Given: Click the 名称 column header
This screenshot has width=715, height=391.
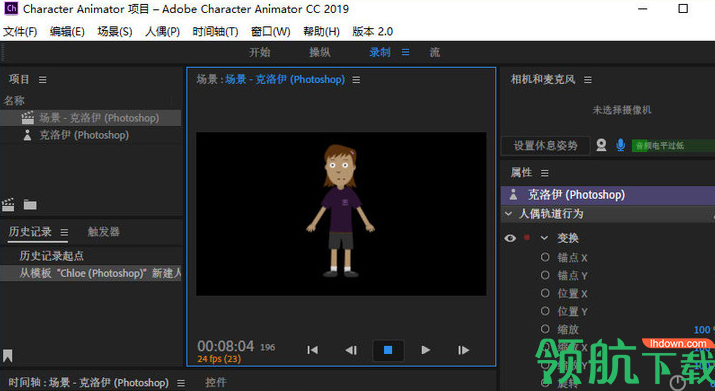Looking at the screenshot, I should click(14, 100).
